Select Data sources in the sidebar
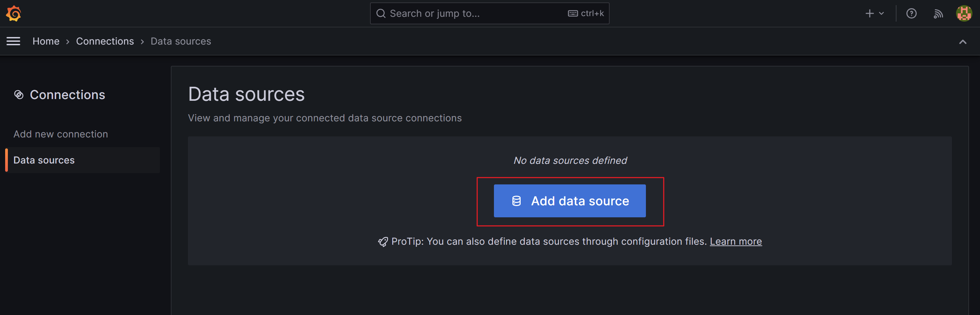Screen dimensions: 980x315 (44, 160)
